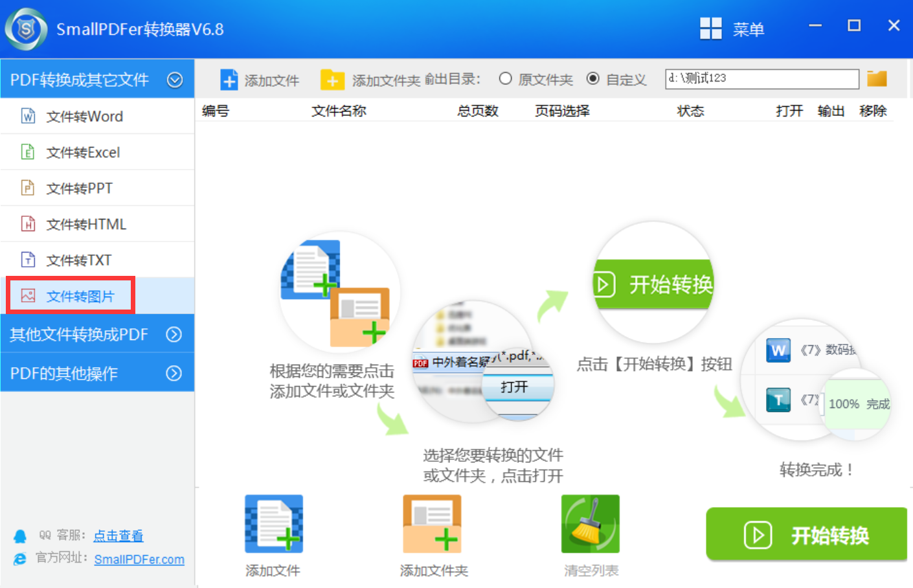Click the picture icon beside 文件转图片
Image resolution: width=913 pixels, height=588 pixels.
[x=28, y=296]
